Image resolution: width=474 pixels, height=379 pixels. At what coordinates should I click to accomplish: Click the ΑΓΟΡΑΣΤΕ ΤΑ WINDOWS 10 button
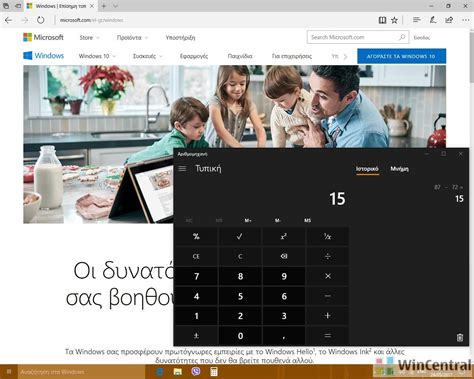click(x=401, y=56)
